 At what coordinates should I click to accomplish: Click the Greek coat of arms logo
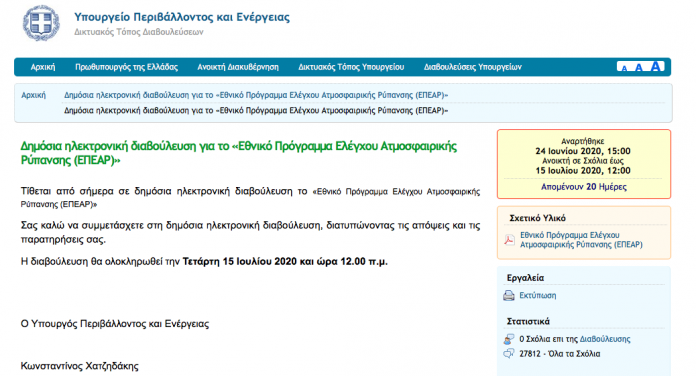41,24
